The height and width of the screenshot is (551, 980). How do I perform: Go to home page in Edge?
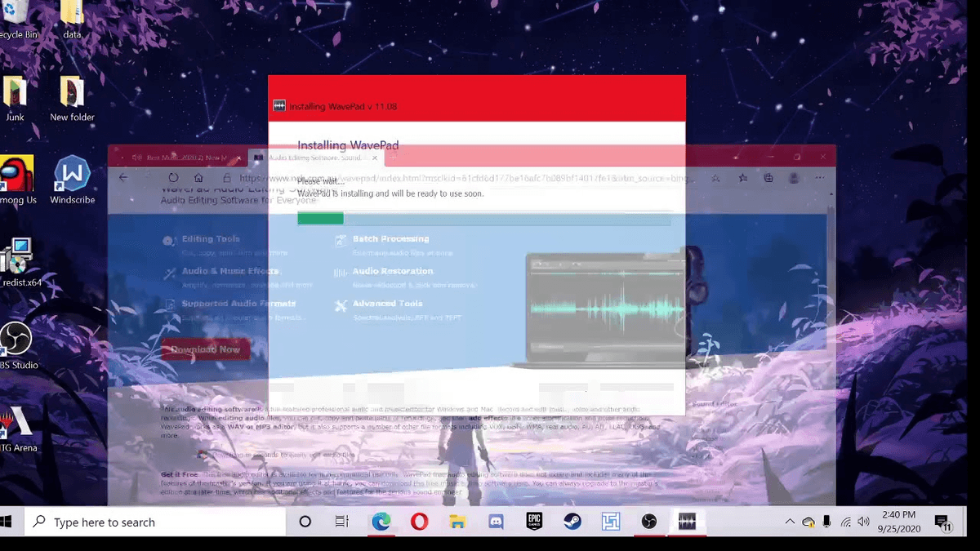[198, 178]
